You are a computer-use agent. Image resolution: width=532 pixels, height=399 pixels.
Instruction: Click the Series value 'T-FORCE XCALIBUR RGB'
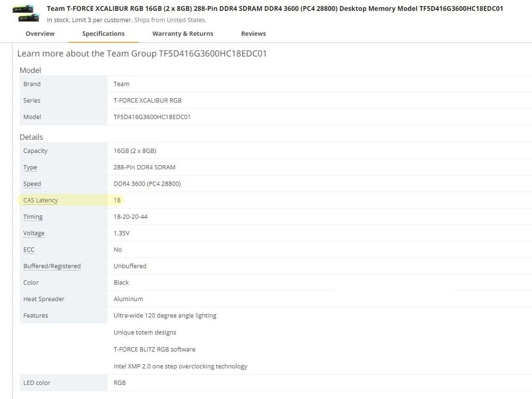coord(148,100)
